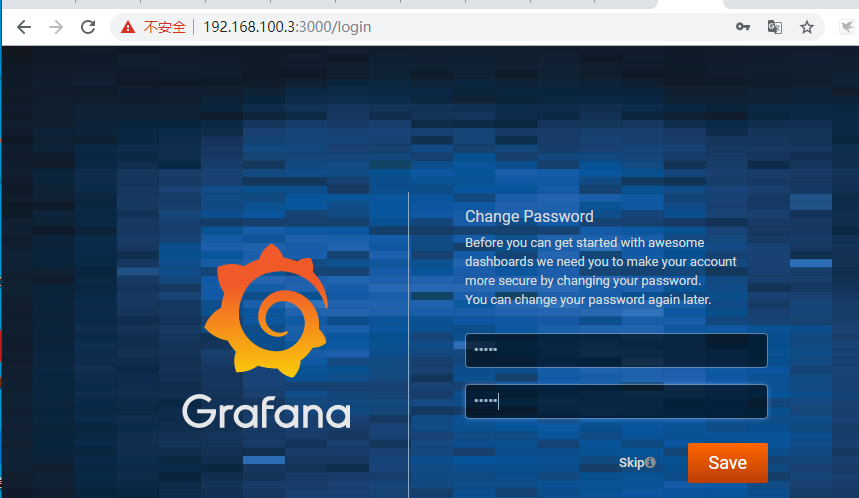Image resolution: width=859 pixels, height=498 pixels.
Task: Click the browser forward arrow
Action: pos(56,27)
